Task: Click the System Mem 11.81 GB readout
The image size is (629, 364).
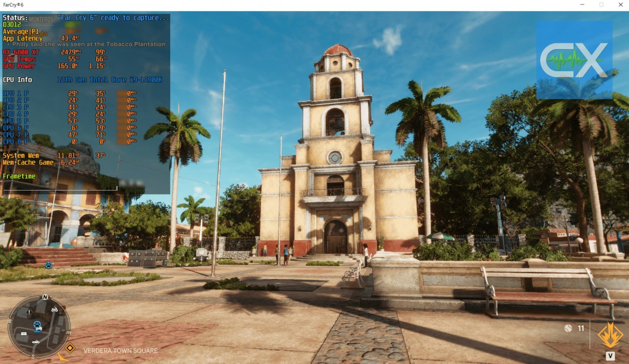Action: click(x=54, y=155)
